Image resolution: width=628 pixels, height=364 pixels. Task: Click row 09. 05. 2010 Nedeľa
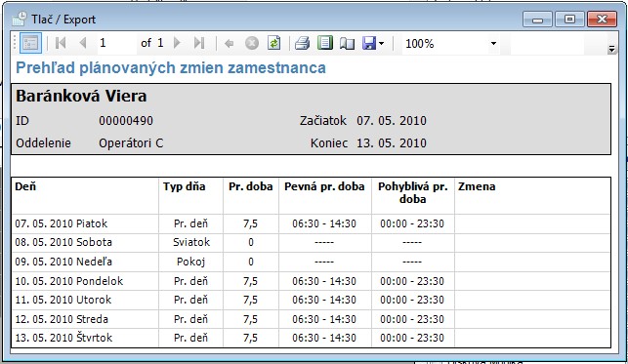[x=311, y=262]
